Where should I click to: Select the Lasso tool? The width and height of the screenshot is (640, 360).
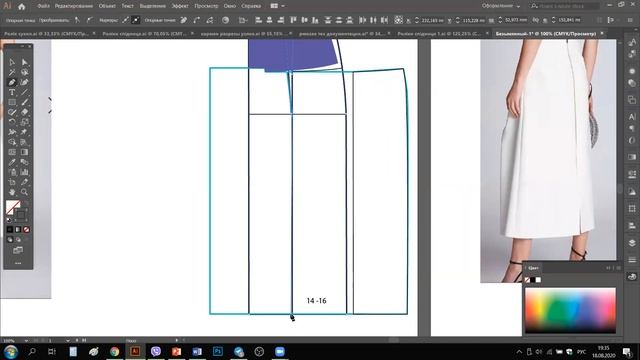[x=24, y=72]
